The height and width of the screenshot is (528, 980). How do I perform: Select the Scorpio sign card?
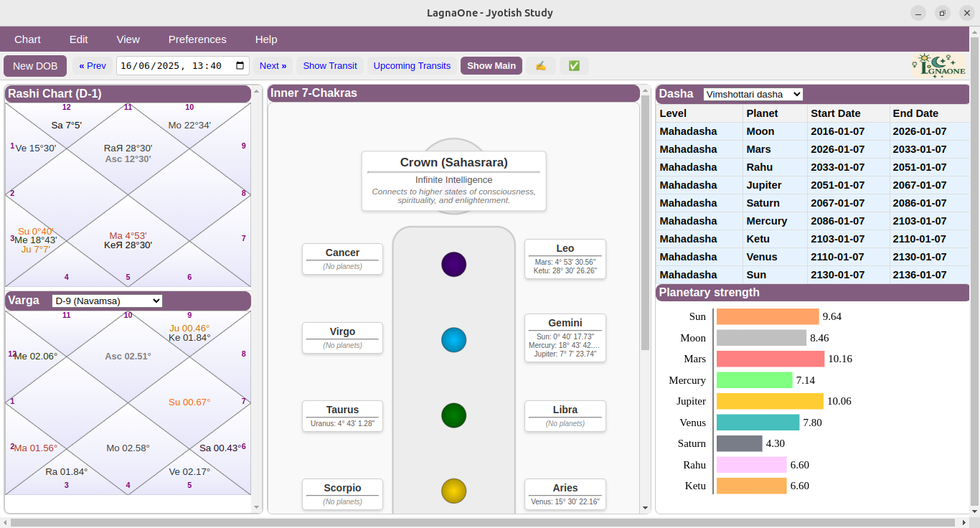[342, 494]
